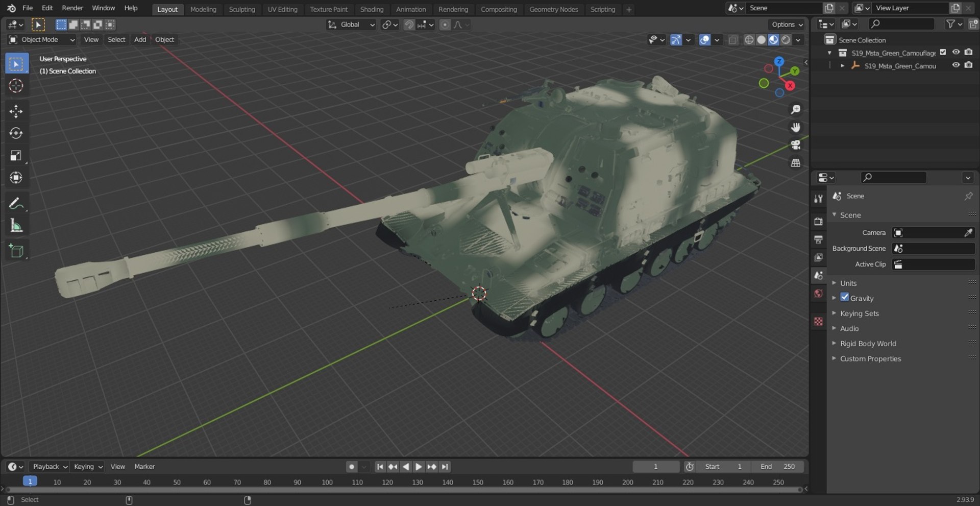Open the Add menu in viewport header
Image resolution: width=980 pixels, height=506 pixels.
point(140,40)
